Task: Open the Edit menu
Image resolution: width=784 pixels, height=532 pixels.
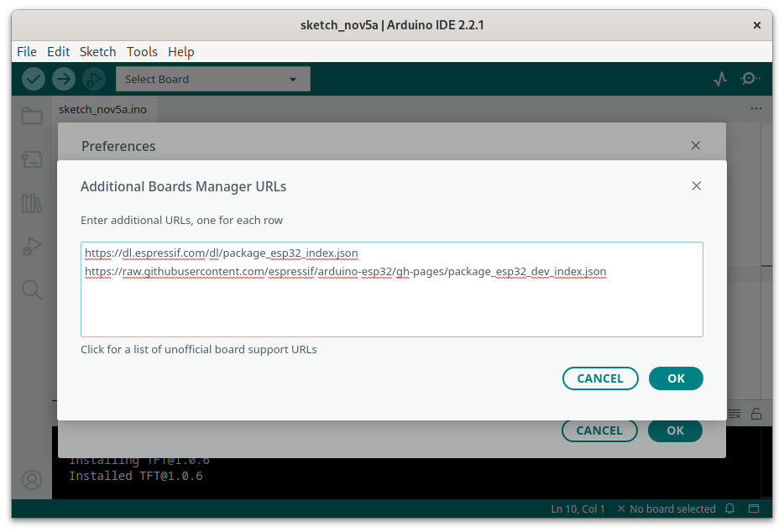Action: [58, 51]
